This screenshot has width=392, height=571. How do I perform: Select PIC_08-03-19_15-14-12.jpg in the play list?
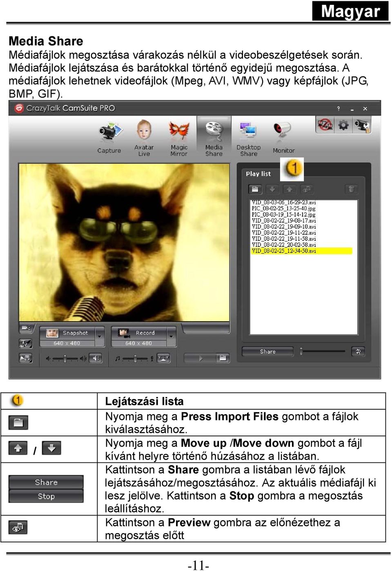284,215
